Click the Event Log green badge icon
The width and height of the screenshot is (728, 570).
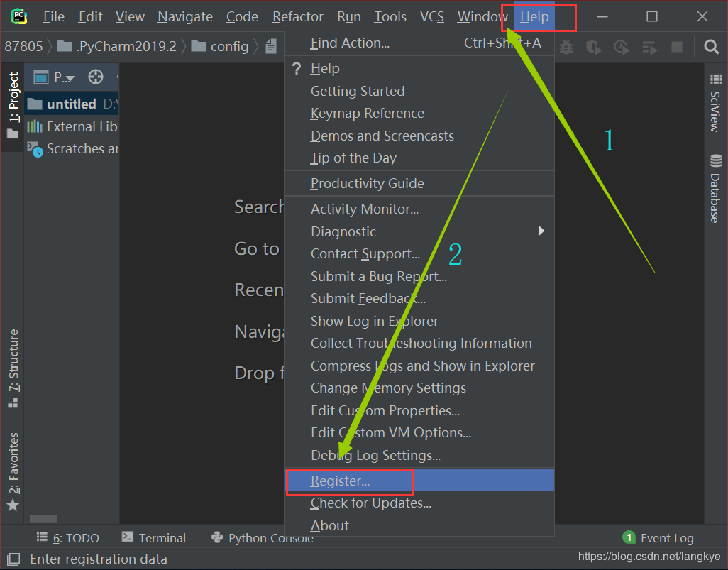pyautogui.click(x=629, y=537)
